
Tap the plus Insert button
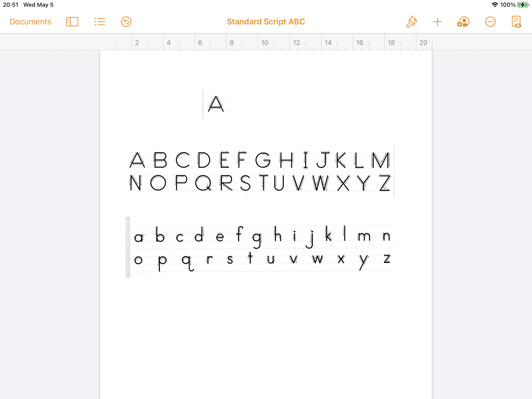(438, 22)
